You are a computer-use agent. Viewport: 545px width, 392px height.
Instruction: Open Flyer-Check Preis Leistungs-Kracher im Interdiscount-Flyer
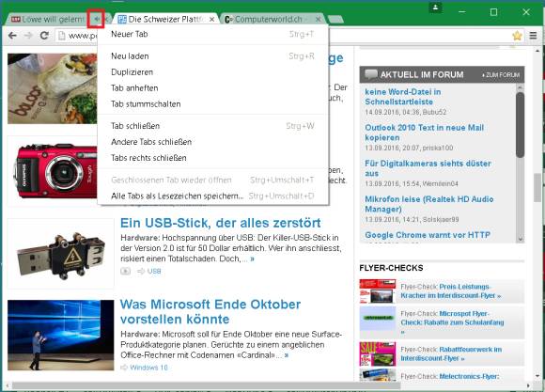point(451,291)
